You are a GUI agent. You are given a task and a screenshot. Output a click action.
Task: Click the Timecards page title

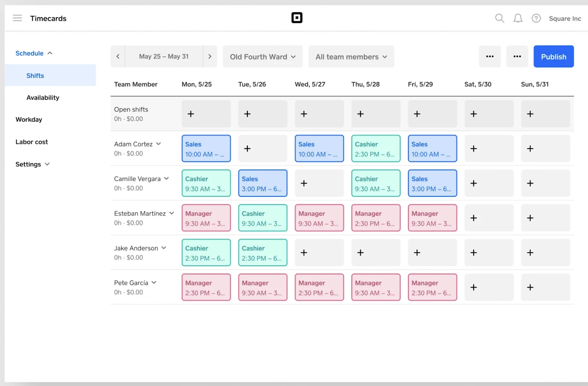coord(48,18)
